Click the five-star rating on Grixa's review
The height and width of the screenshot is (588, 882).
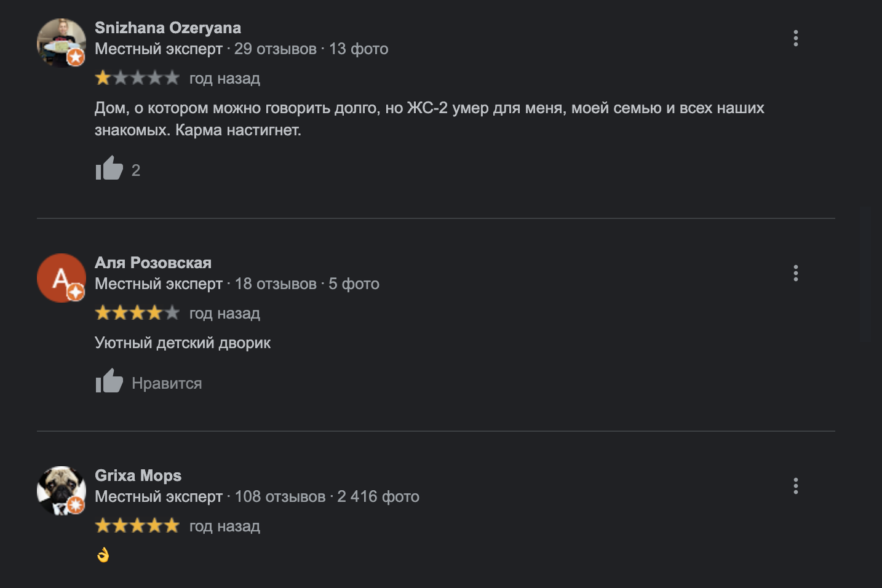tap(137, 526)
